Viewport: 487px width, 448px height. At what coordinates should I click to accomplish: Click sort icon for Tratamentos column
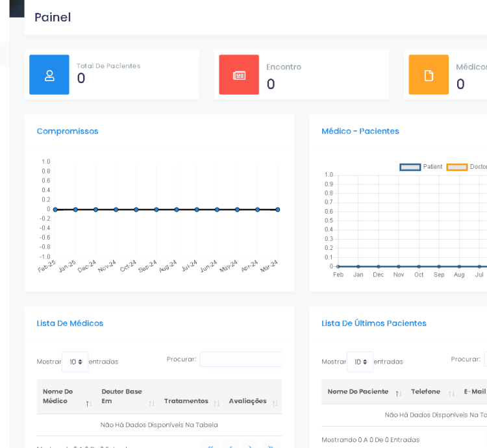(x=216, y=404)
